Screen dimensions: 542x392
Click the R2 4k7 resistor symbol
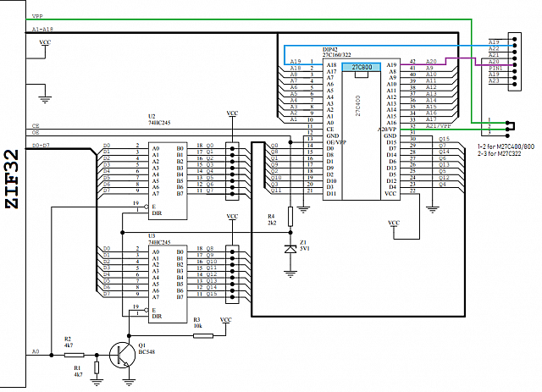pyautogui.click(x=74, y=355)
